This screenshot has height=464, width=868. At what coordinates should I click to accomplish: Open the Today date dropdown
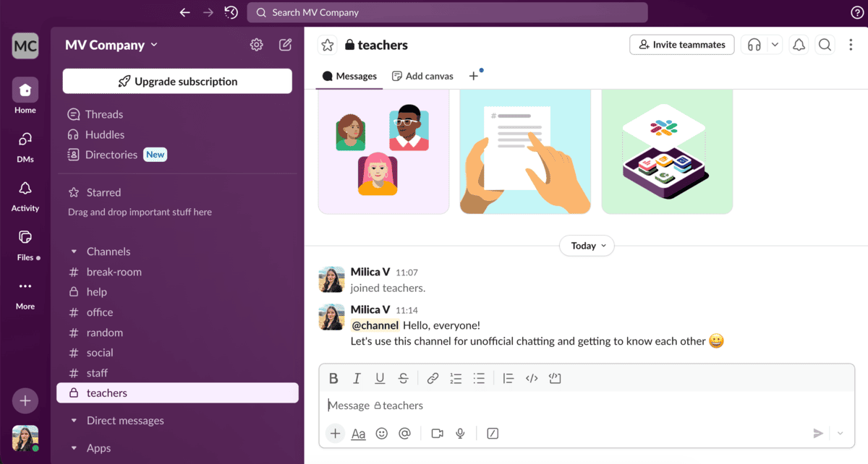587,246
